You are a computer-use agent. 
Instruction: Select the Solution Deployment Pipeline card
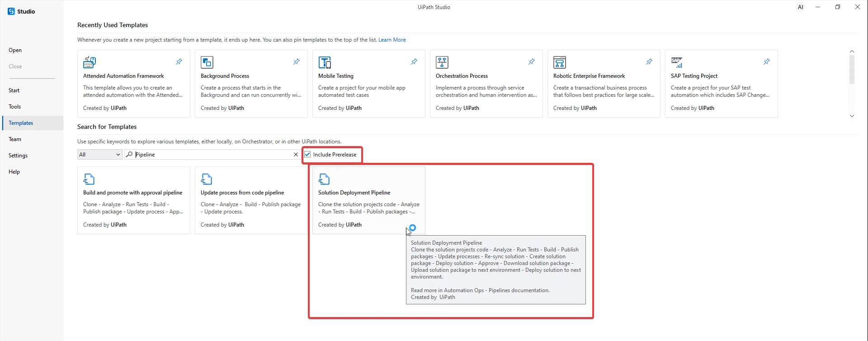coord(369,200)
